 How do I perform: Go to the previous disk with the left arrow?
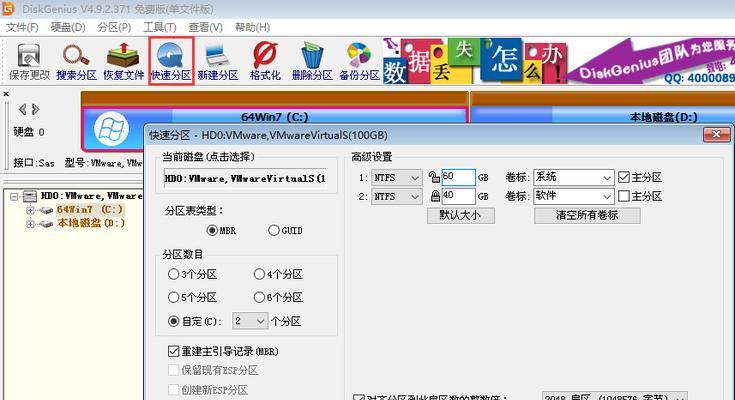click(x=22, y=109)
